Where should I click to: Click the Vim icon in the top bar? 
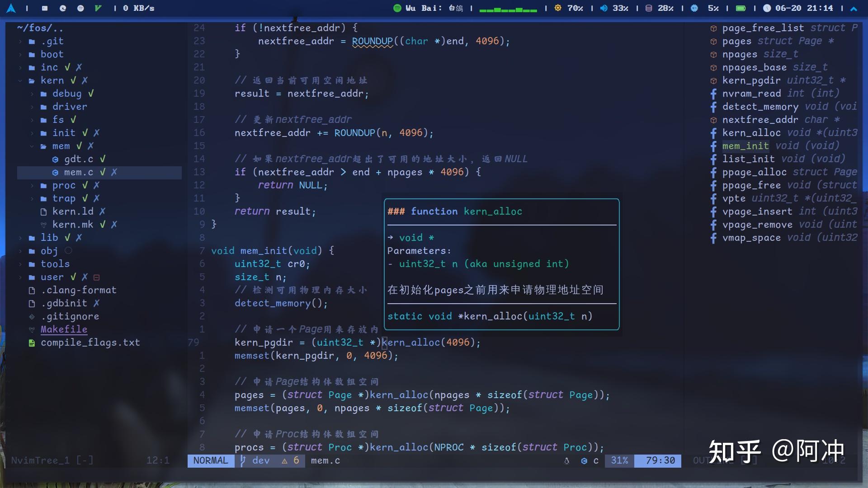click(x=97, y=8)
